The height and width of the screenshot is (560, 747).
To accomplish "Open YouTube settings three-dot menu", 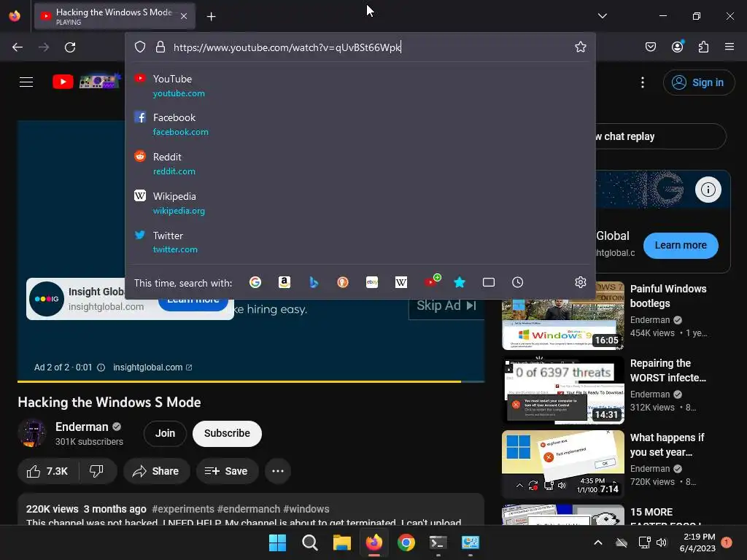I will [x=643, y=82].
